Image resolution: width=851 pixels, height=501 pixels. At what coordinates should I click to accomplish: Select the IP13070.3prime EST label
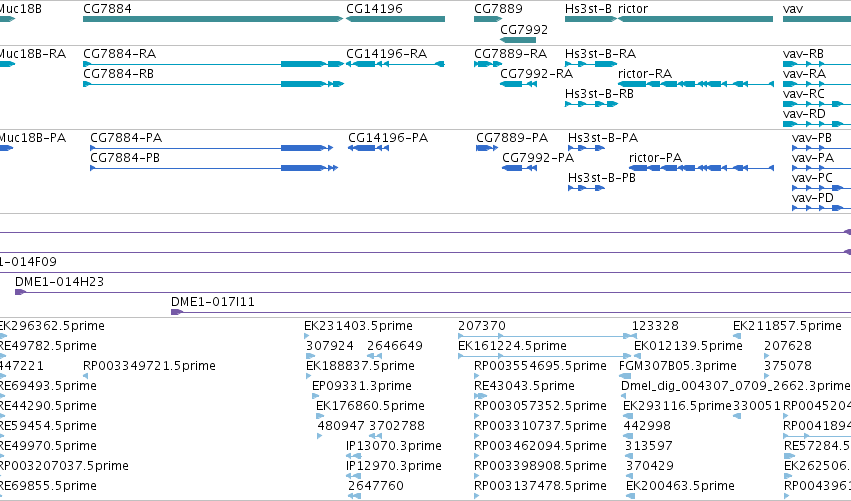click(x=394, y=446)
